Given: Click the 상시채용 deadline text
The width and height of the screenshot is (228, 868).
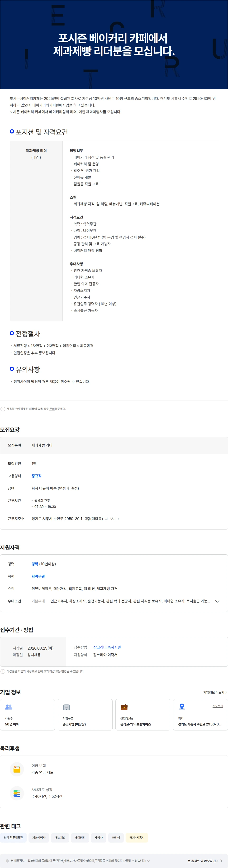Looking at the screenshot, I should point(34,655).
